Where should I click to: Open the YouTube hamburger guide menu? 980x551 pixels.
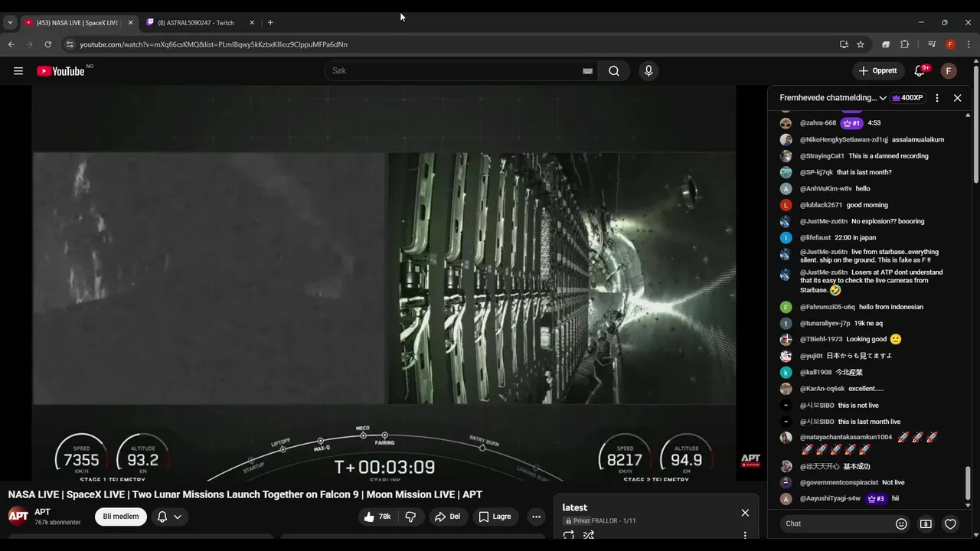click(18, 71)
